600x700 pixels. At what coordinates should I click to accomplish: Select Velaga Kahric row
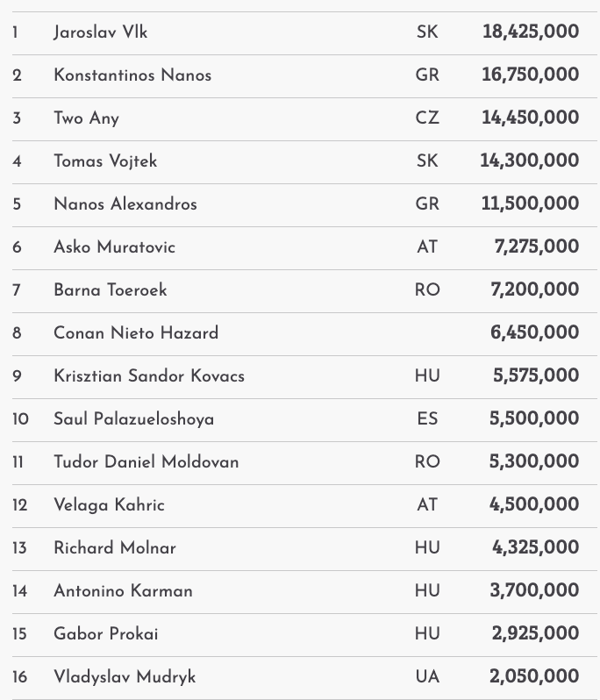click(x=109, y=505)
